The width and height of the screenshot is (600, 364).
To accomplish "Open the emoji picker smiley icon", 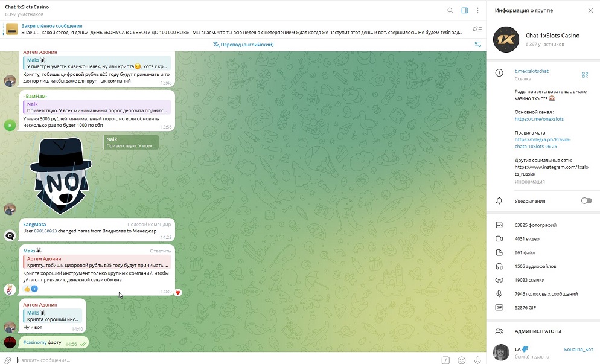I will pos(462,360).
